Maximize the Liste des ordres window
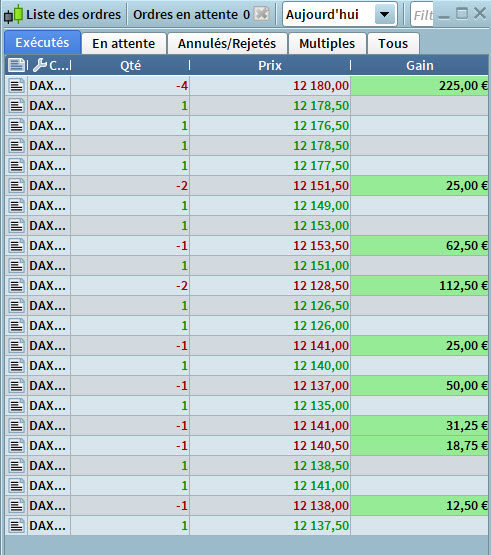This screenshot has width=491, height=555. coord(462,13)
